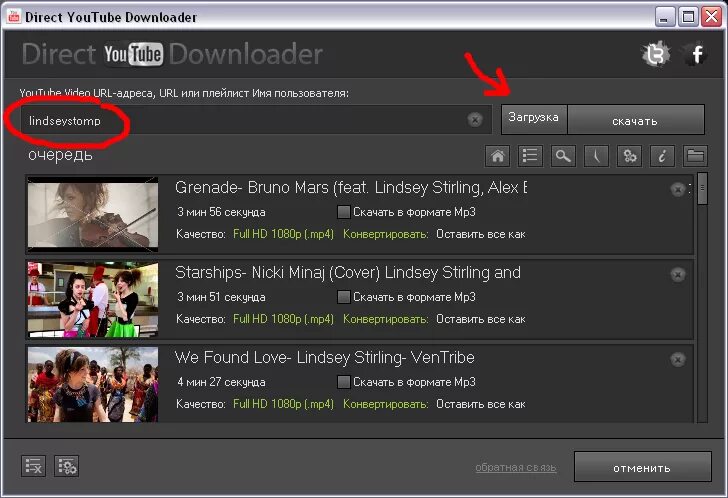The width and height of the screenshot is (728, 498).
Task: Minimize the Direct YouTube Downloader window
Action: [x=664, y=17]
